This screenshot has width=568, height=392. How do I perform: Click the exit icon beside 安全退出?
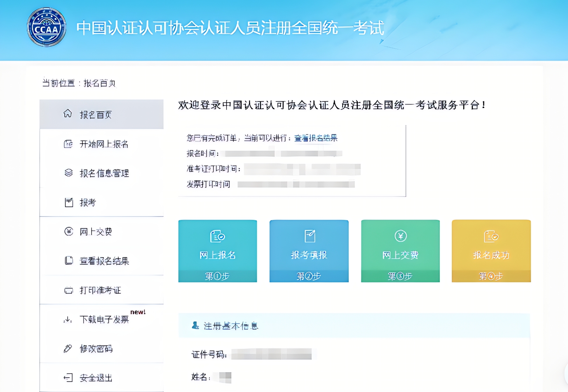(x=68, y=378)
